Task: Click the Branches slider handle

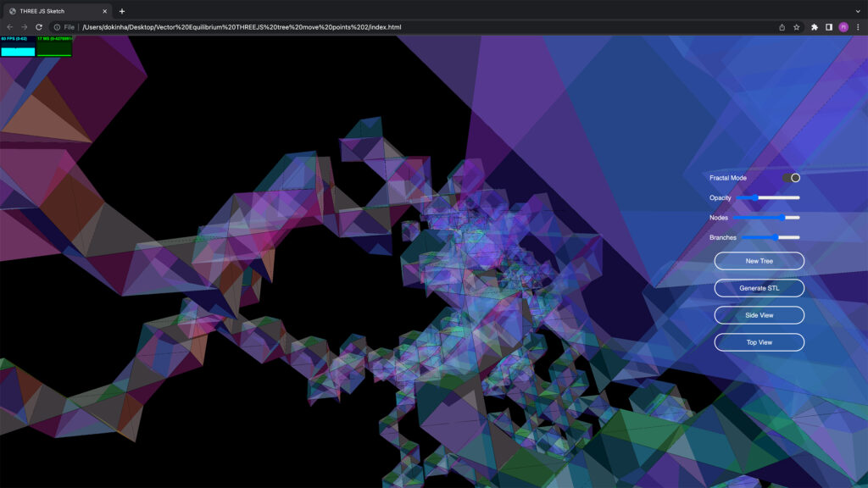Action: click(x=776, y=237)
